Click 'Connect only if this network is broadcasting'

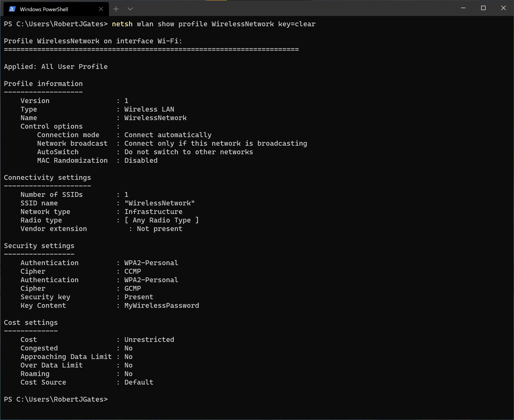pos(216,143)
